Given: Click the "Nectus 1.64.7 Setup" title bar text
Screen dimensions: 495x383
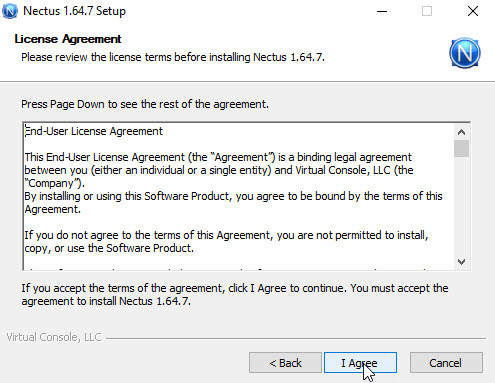Looking at the screenshot, I should pos(74,11).
